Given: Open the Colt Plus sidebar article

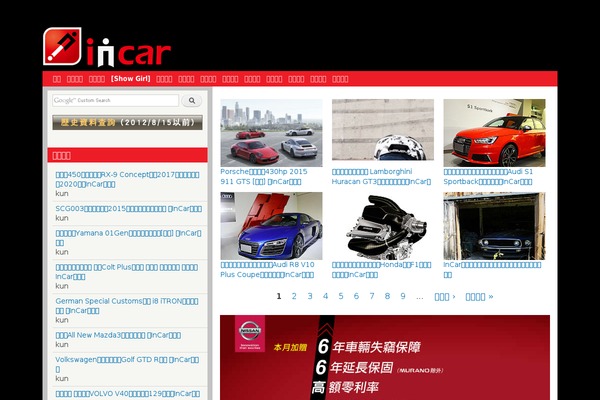Looking at the screenshot, I should (127, 272).
